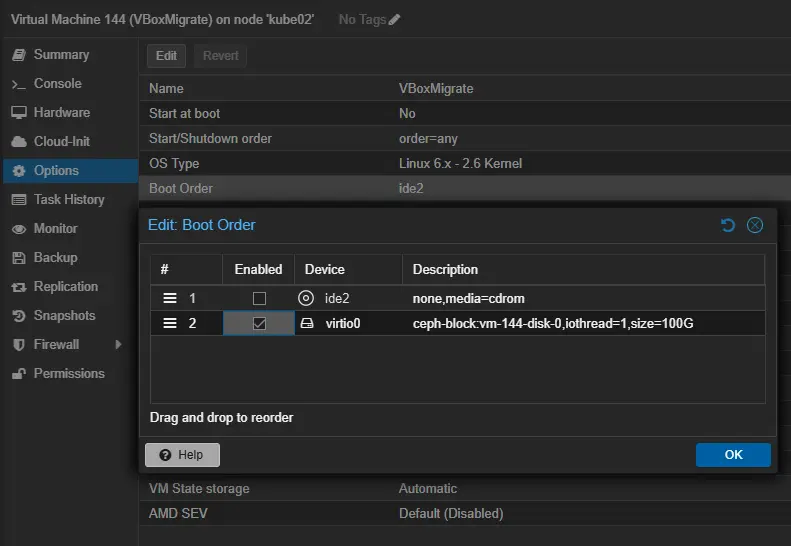Expand the Firewall submenu arrow
This screenshot has width=791, height=546.
click(x=119, y=344)
